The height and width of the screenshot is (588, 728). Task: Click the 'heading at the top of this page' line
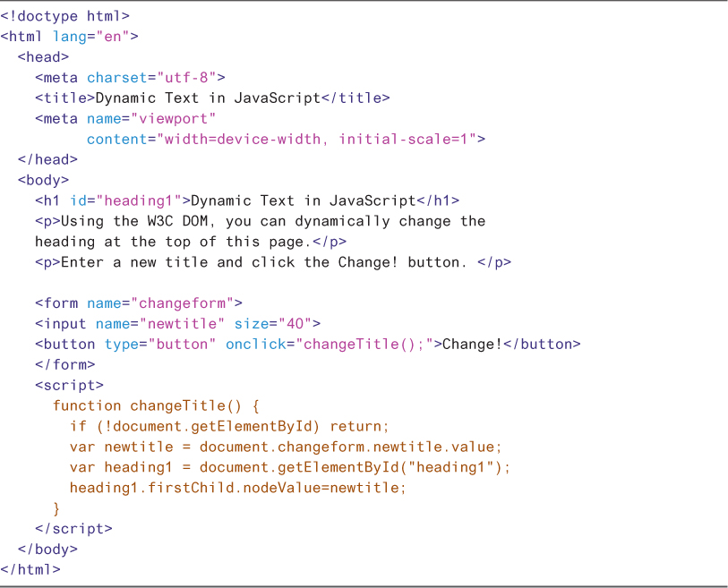[x=191, y=242]
